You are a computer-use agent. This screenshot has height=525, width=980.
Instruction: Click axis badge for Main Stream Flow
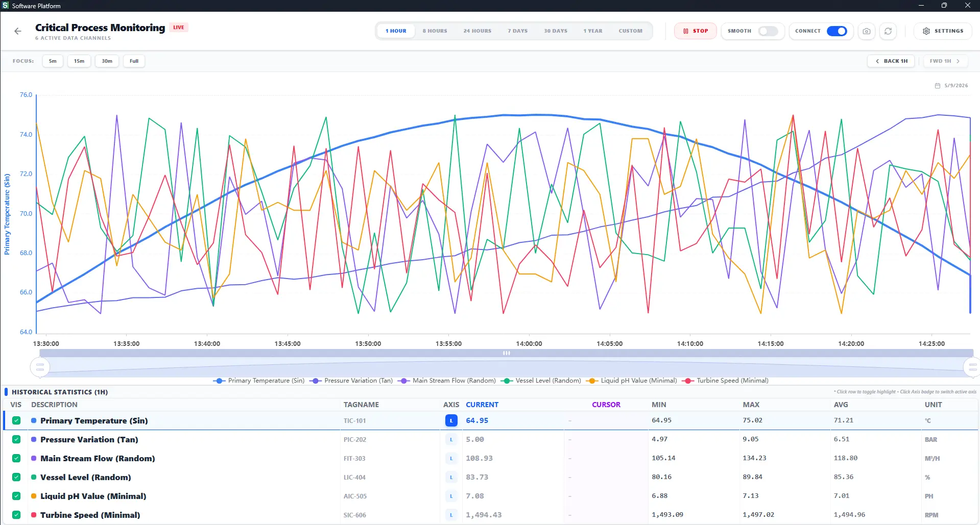(x=451, y=458)
